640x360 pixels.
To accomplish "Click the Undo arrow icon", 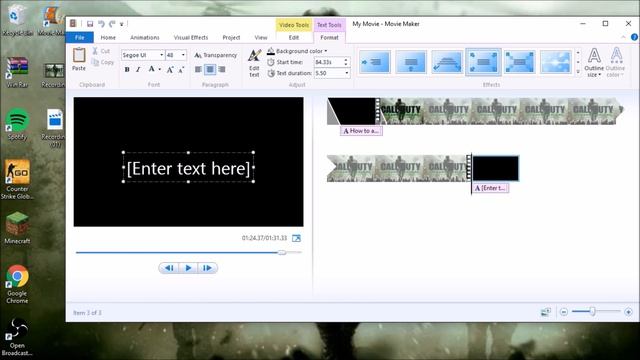I will tap(101, 24).
